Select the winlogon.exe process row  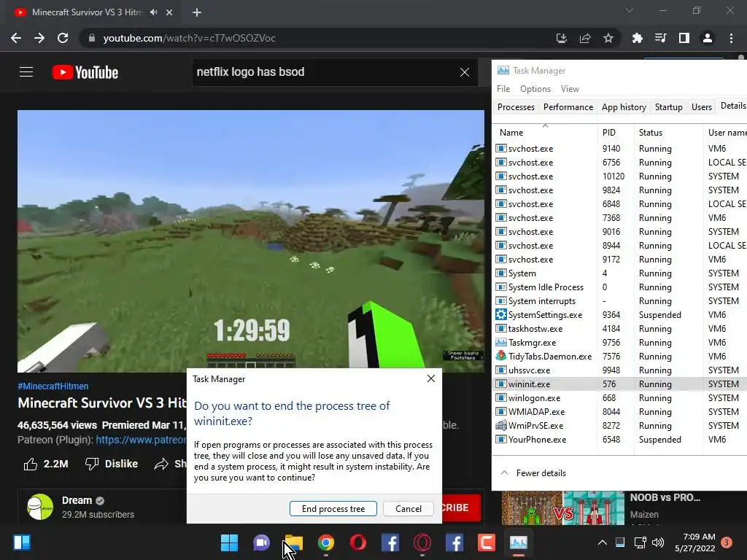pyautogui.click(x=619, y=397)
